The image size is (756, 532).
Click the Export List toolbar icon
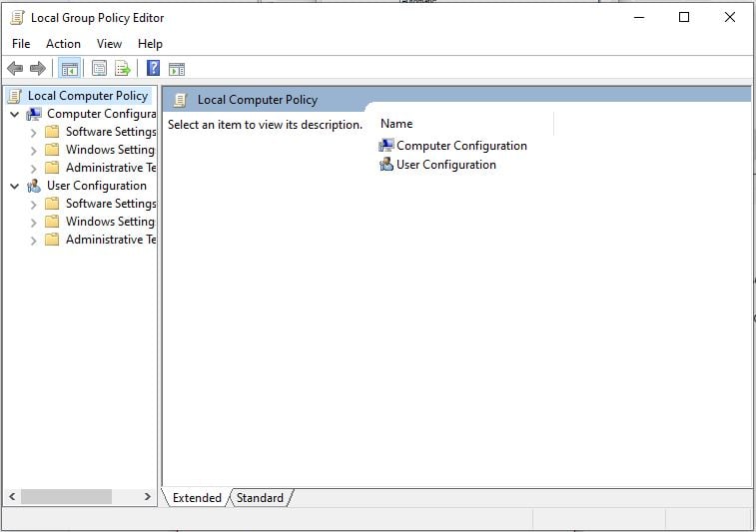coord(123,69)
